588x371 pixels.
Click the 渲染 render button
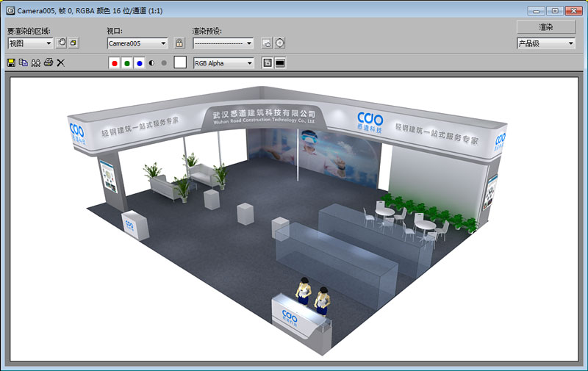pyautogui.click(x=545, y=26)
